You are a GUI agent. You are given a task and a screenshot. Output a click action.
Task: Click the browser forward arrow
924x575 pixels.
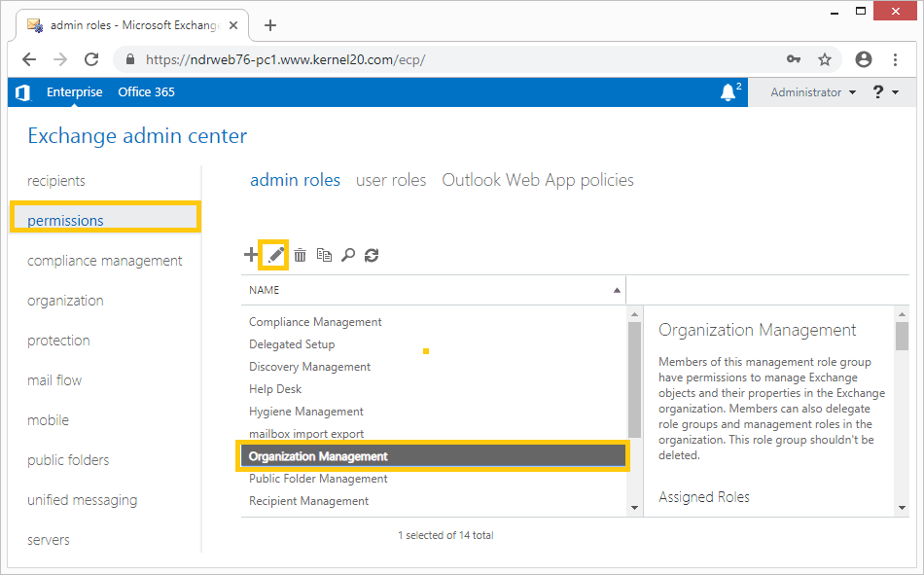click(x=60, y=59)
